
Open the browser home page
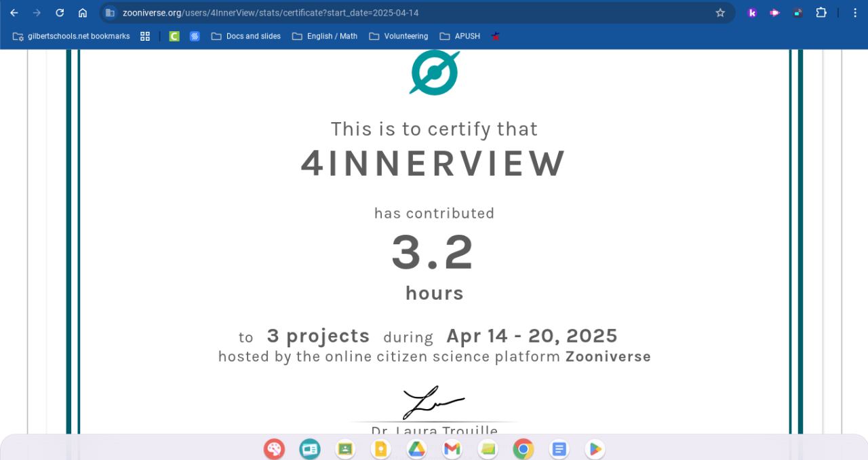coord(83,13)
